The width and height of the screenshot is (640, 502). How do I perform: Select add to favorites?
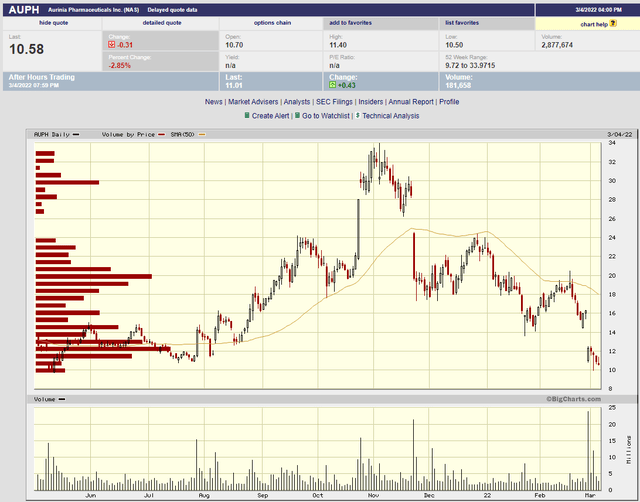(x=350, y=23)
